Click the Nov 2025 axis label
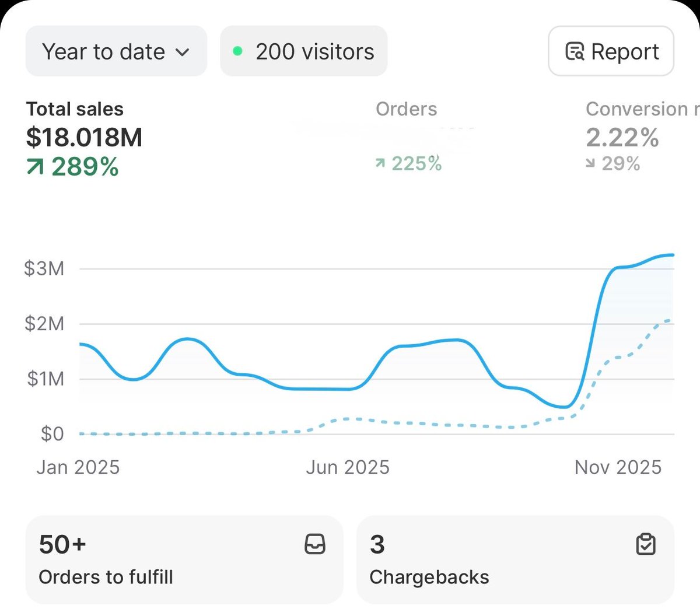Screen dimensions: 700x616 pos(618,467)
